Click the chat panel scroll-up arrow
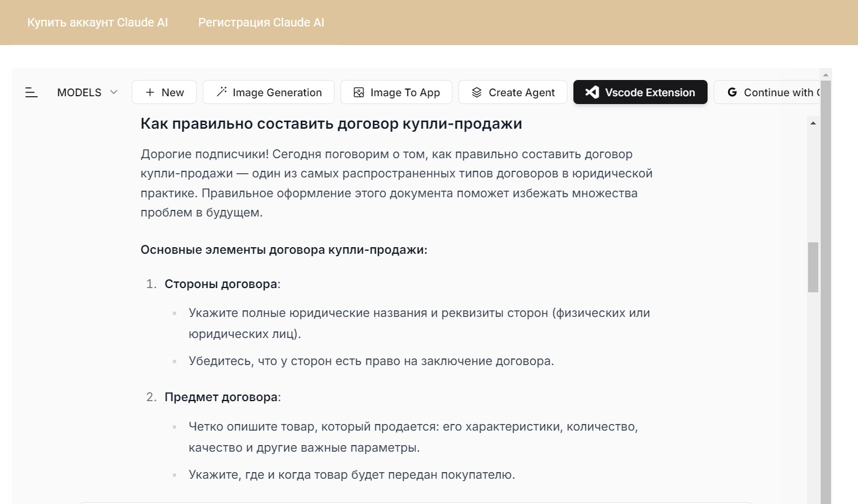 (813, 123)
